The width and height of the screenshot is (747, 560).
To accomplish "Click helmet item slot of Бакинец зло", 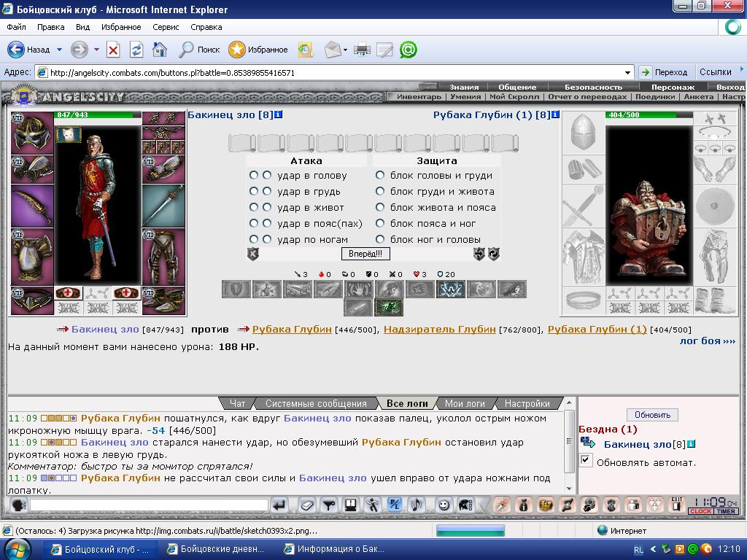I will pos(32,133).
